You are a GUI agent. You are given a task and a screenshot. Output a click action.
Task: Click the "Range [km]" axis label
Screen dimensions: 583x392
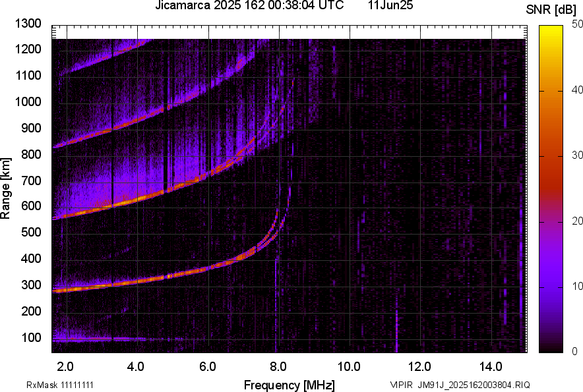(x=5, y=188)
